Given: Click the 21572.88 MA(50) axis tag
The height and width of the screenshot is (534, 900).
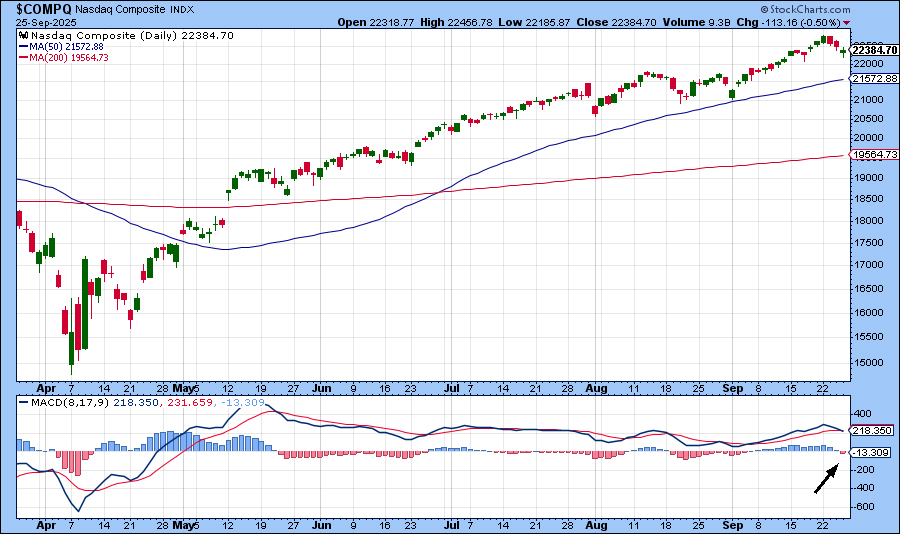Looking at the screenshot, I should [x=874, y=78].
